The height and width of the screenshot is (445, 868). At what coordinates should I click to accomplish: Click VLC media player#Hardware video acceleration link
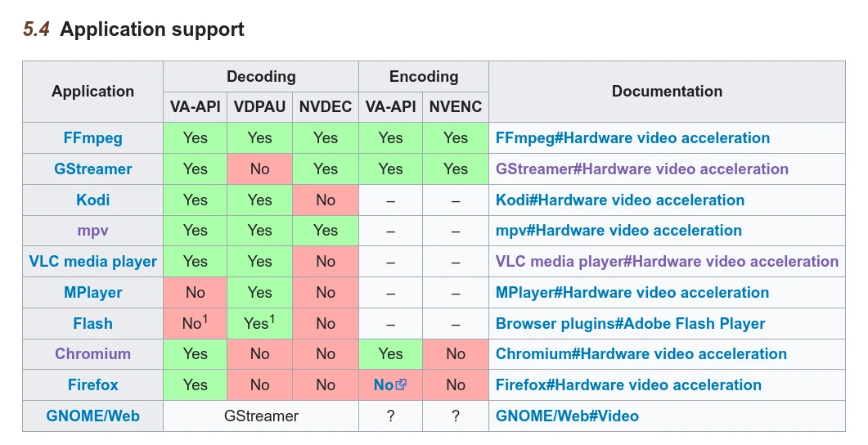coord(667,262)
